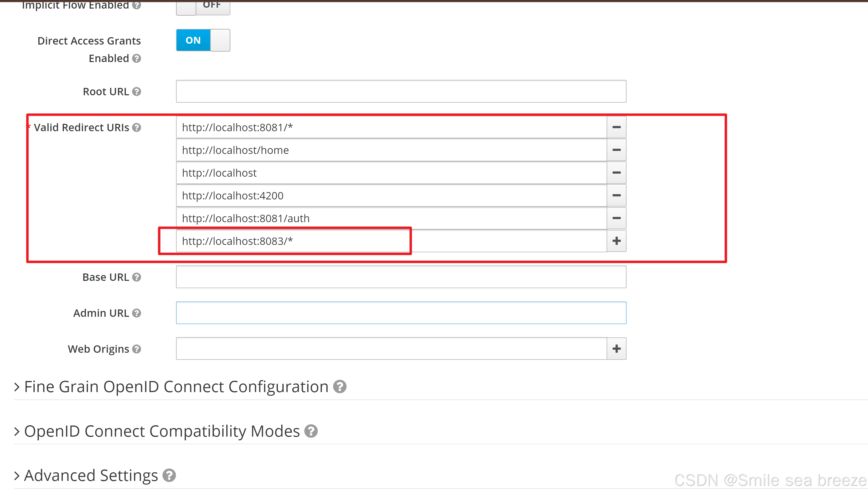
Task: Open help tooltip for Admin URL
Action: (x=137, y=313)
